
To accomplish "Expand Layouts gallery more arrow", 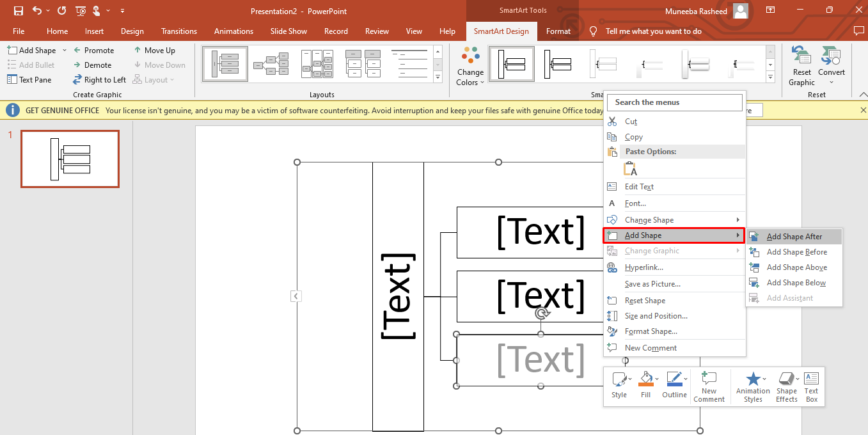I will point(438,77).
